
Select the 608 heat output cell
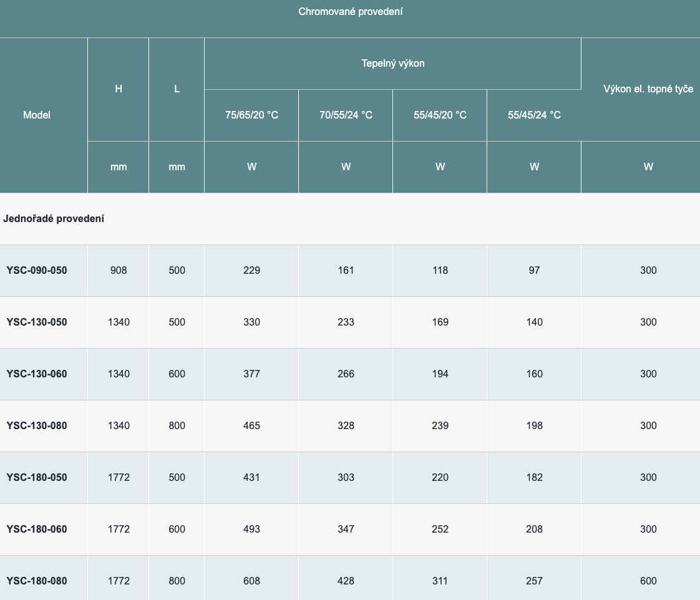click(x=251, y=581)
